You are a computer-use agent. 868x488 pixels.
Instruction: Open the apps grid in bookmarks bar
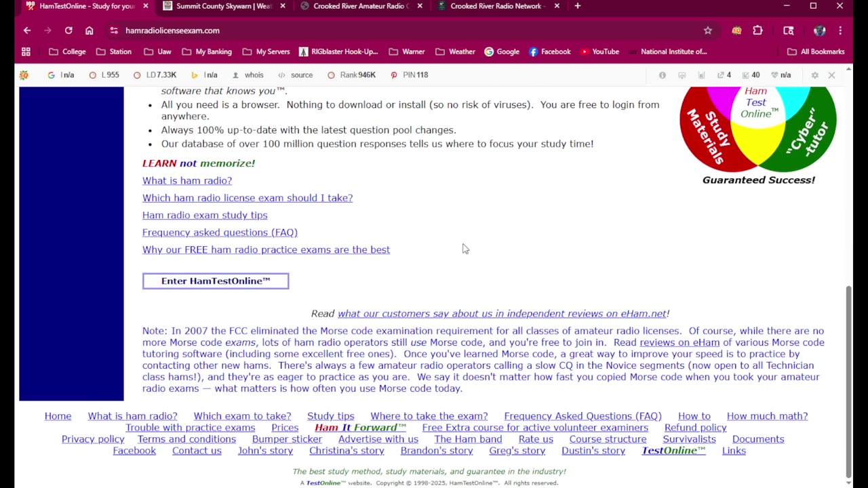coord(26,52)
